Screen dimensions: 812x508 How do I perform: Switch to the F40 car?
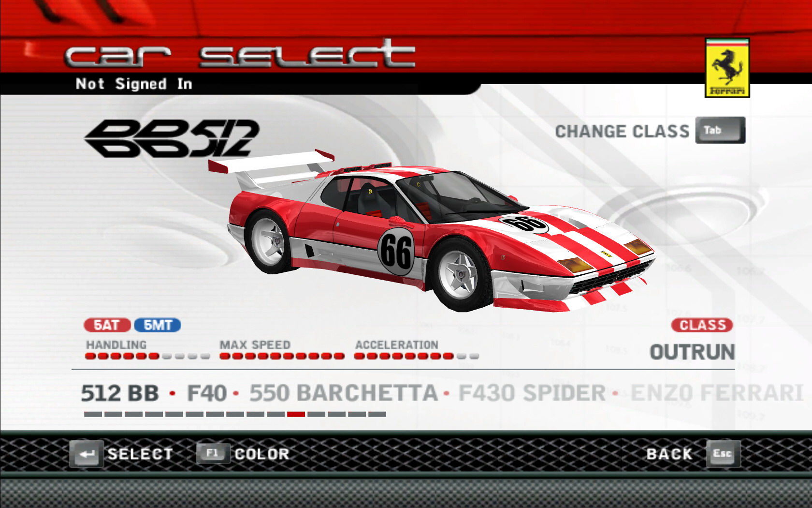(x=206, y=393)
